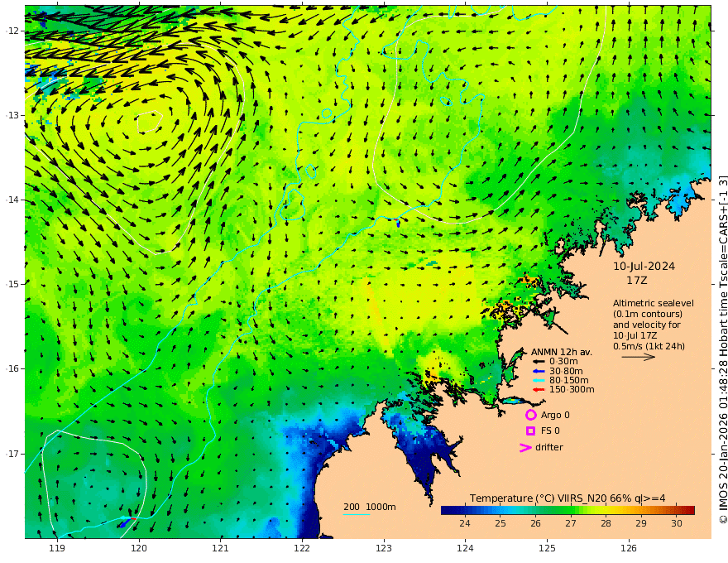728x563 pixels.
Task: Click the magenta FS square symbol
Action: click(530, 431)
